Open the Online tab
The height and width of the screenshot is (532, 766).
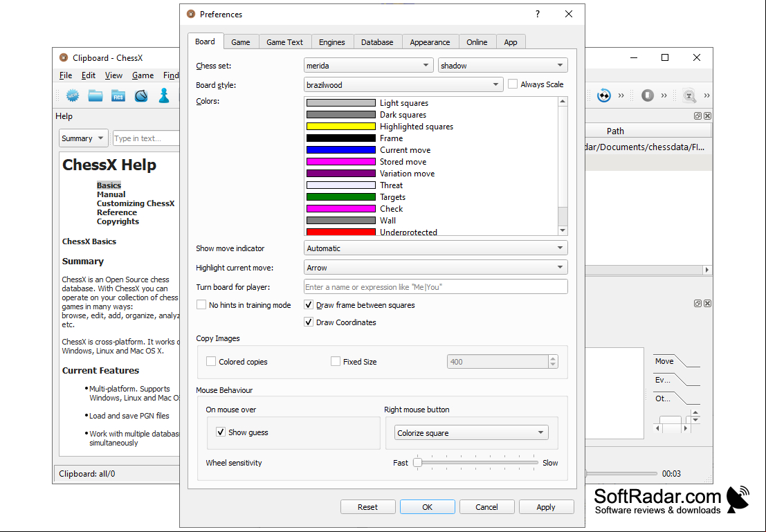click(x=477, y=42)
